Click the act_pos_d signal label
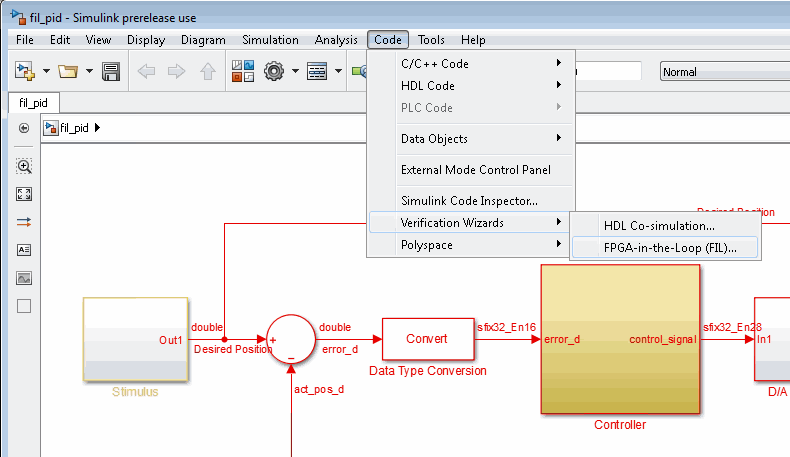790x457 pixels. coord(319,389)
